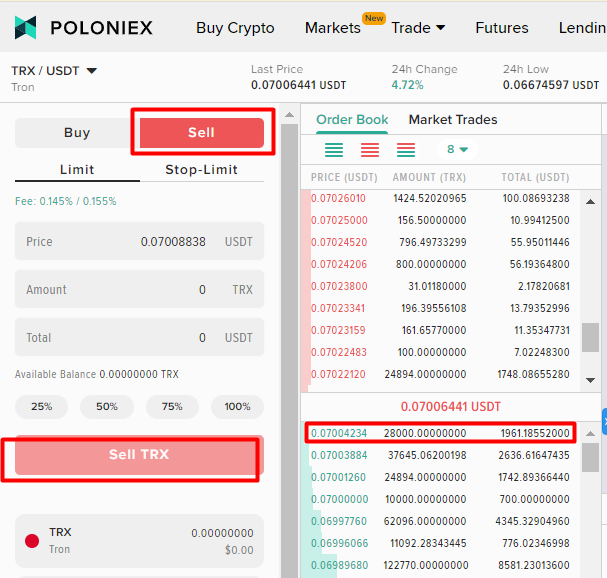This screenshot has width=607, height=578.
Task: Select bid price 0.07001260
Action: pos(338,477)
